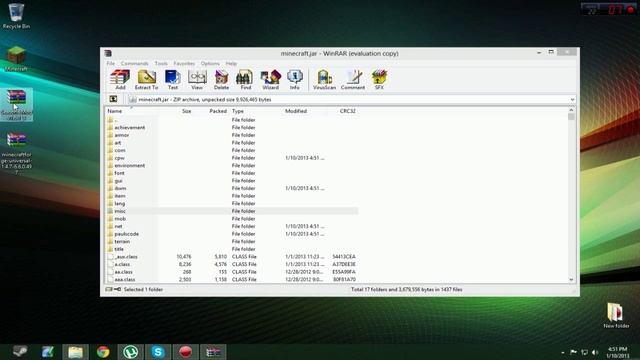Viewport: 640px width, 360px height.
Task: Open the File menu
Action: click(111, 64)
